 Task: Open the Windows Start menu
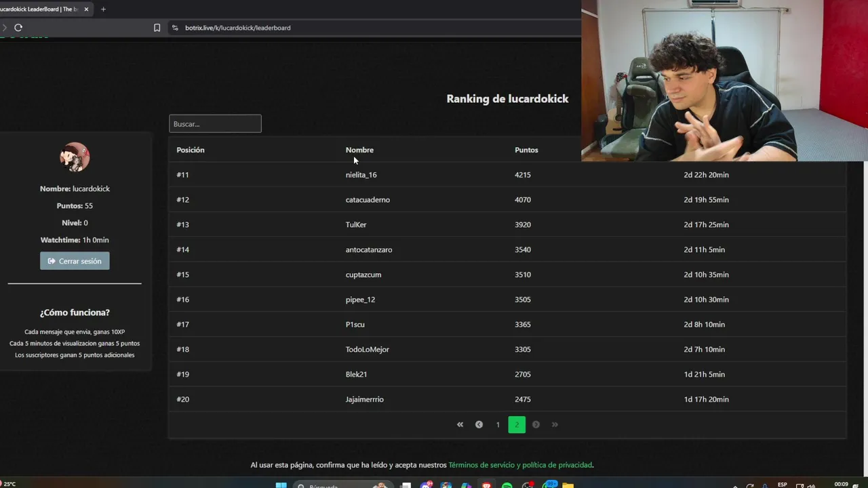[281, 485]
